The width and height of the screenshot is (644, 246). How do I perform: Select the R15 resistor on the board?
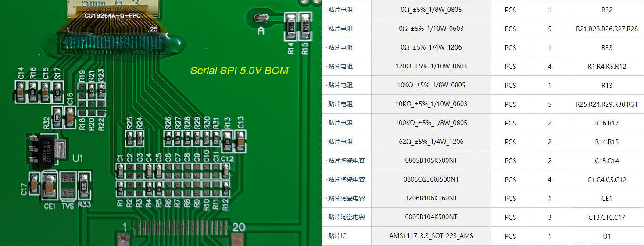(x=304, y=26)
